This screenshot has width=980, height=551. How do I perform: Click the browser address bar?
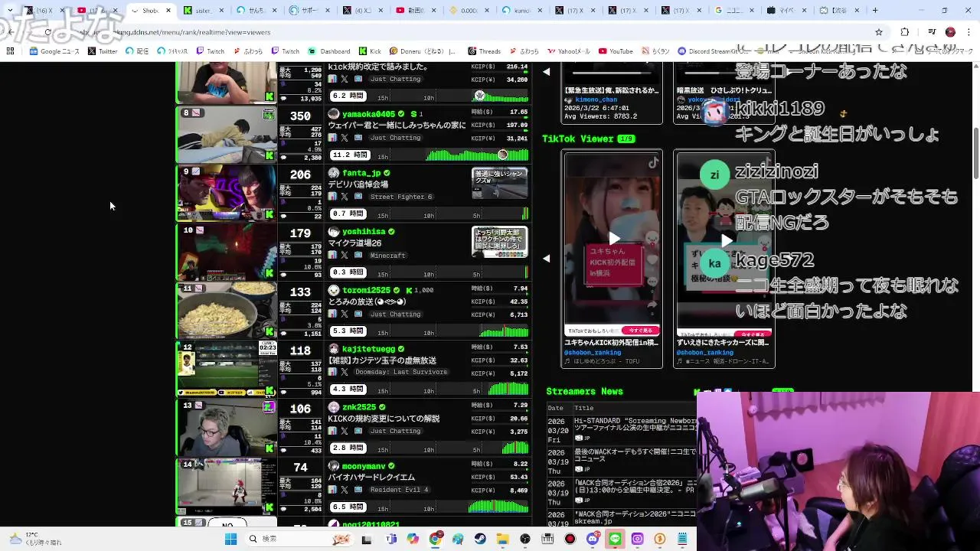[459, 32]
